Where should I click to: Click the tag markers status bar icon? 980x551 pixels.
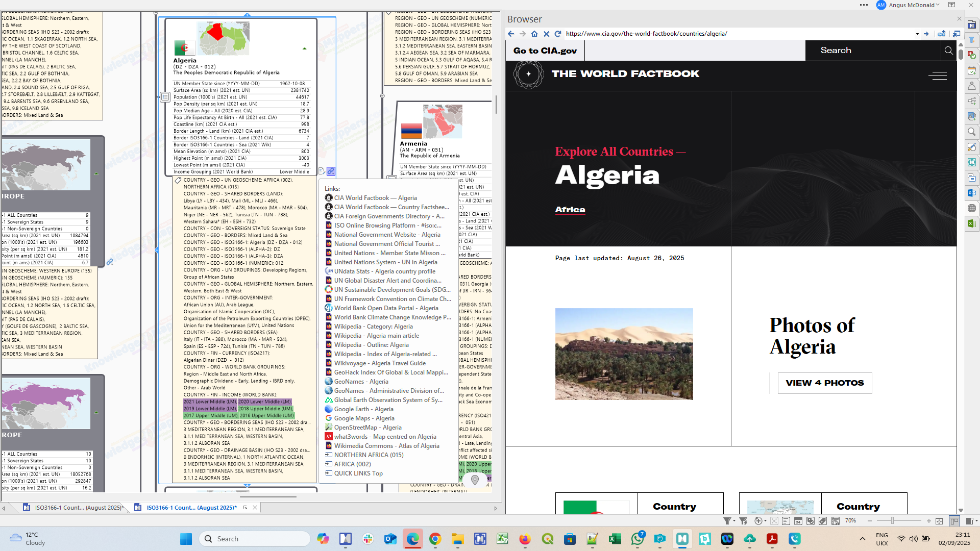823,521
